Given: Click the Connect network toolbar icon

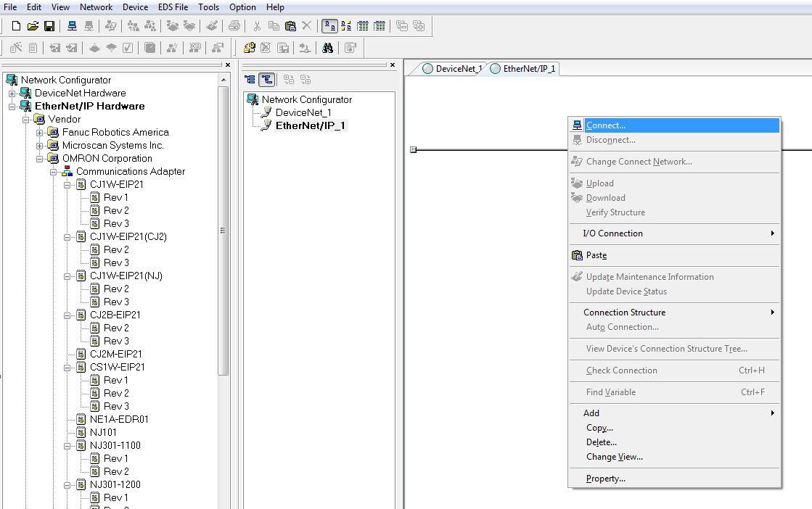Looking at the screenshot, I should click(x=72, y=26).
